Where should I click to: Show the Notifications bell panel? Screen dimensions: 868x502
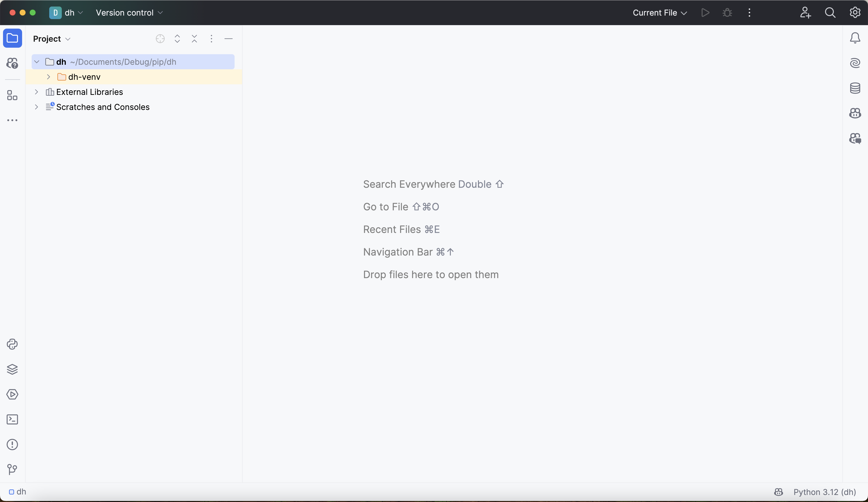pos(855,38)
